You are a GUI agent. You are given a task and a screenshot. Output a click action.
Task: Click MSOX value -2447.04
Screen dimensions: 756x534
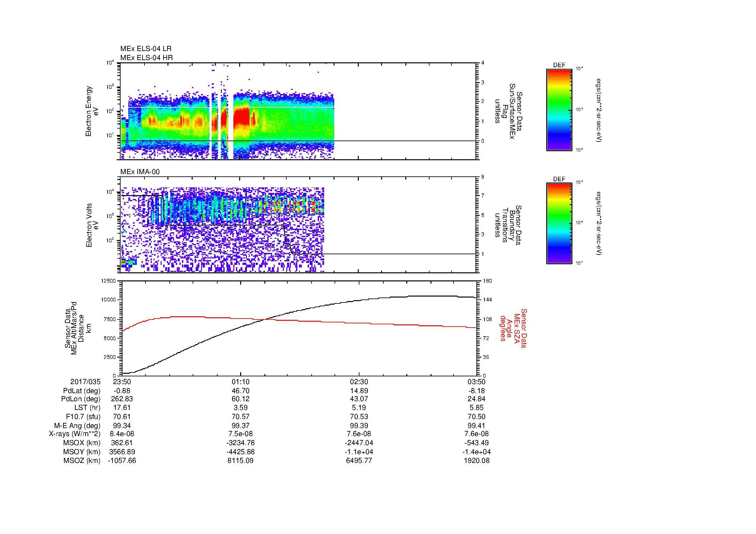pyautogui.click(x=359, y=443)
